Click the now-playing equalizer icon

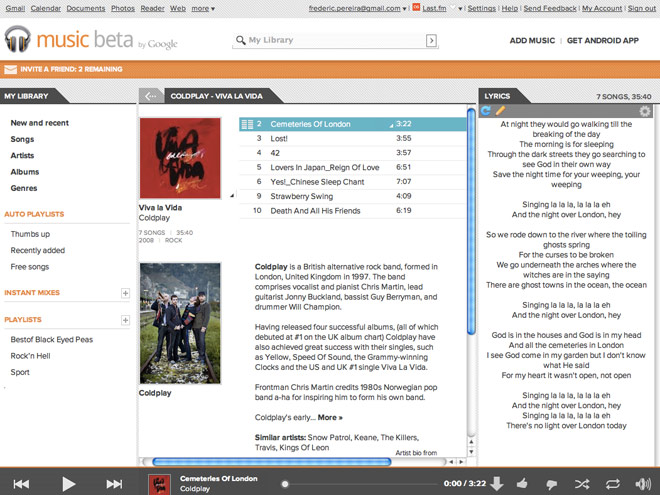[248, 124]
